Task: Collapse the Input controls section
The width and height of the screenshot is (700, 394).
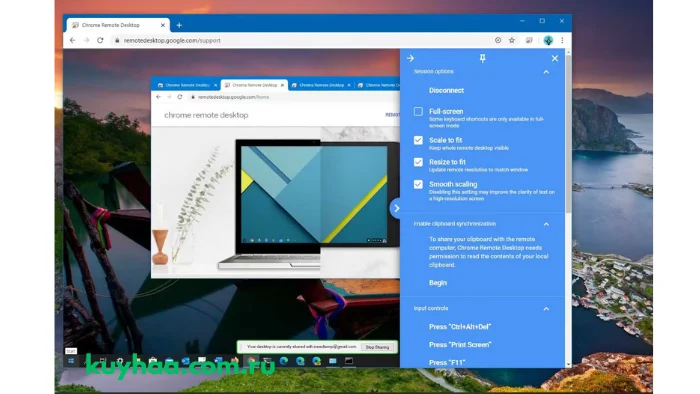Action: [x=546, y=309]
